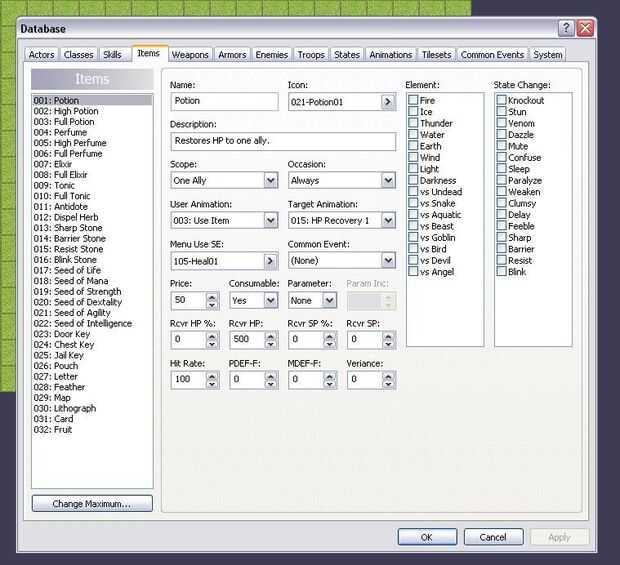Open the Tilesets tab

[x=437, y=55]
